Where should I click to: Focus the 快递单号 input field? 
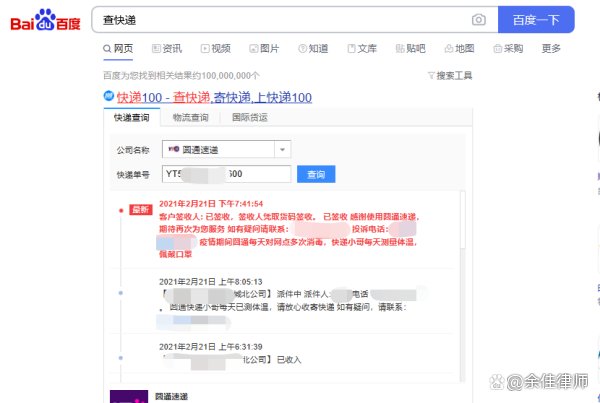pyautogui.click(x=227, y=174)
